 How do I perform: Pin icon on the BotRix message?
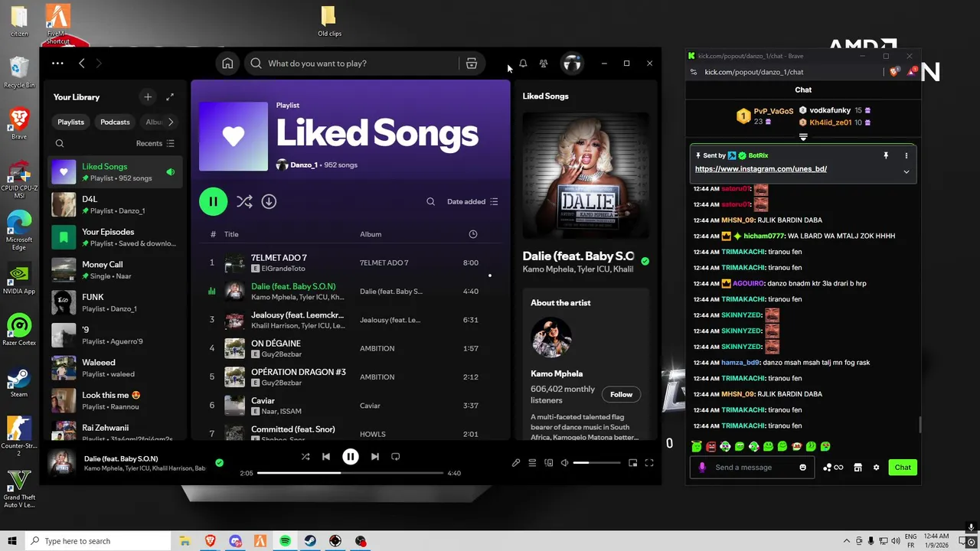click(886, 155)
